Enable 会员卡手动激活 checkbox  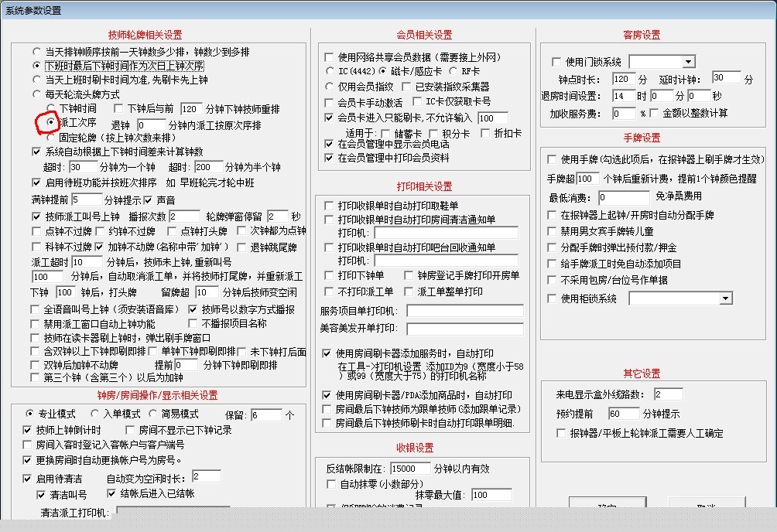(x=329, y=103)
